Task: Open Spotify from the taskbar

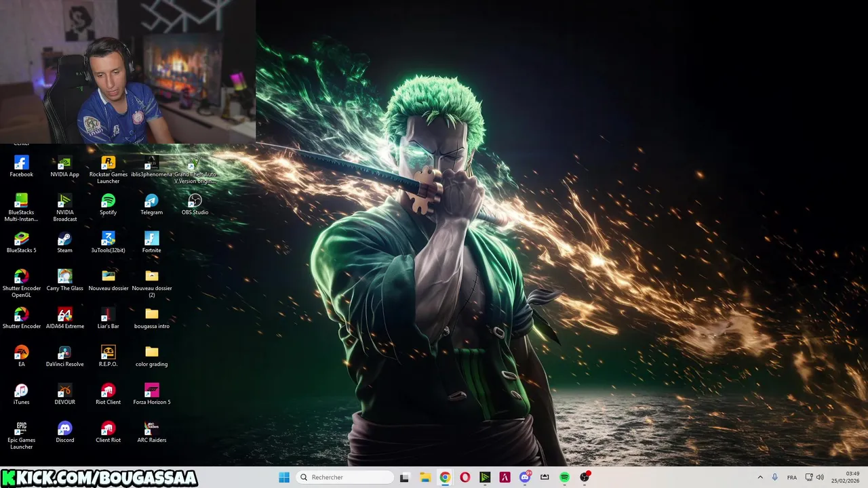Action: [x=564, y=477]
